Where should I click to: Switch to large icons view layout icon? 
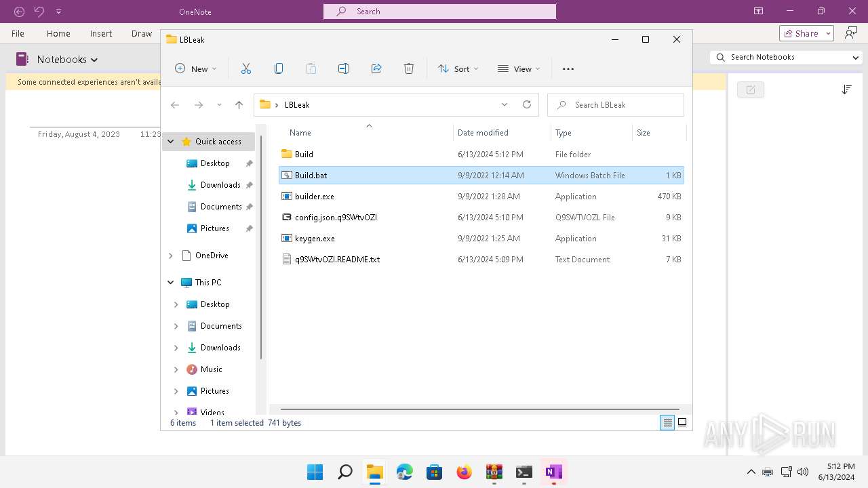[682, 422]
